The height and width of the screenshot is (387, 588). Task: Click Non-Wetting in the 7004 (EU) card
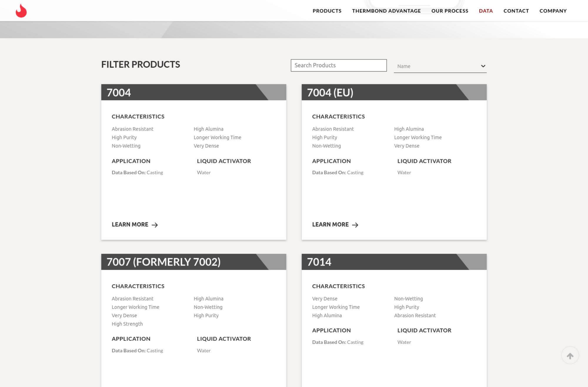326,146
